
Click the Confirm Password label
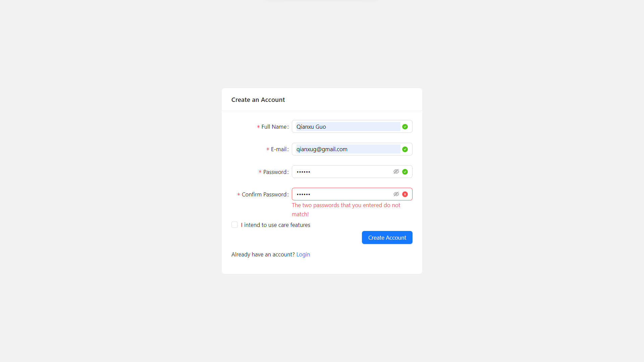click(264, 194)
